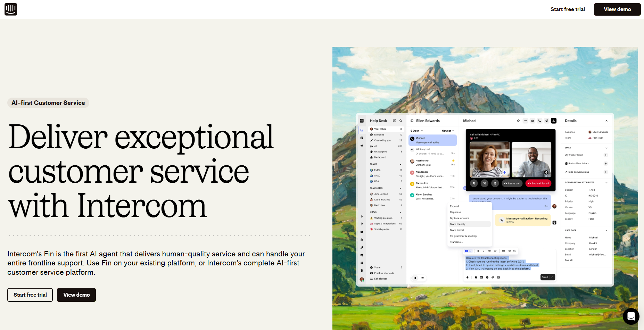
Task: Click the Intercom logo in the header
Action: [x=11, y=9]
